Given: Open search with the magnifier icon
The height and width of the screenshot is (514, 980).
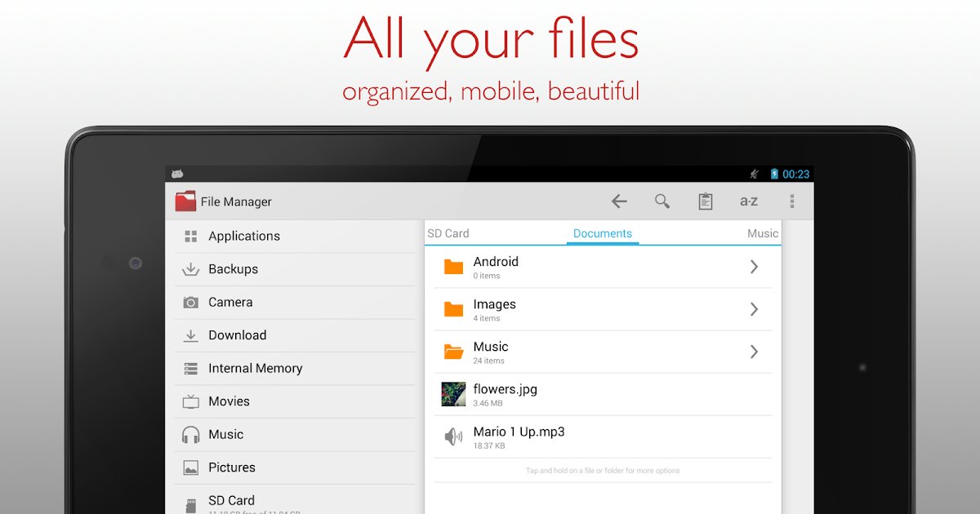Looking at the screenshot, I should [x=662, y=202].
